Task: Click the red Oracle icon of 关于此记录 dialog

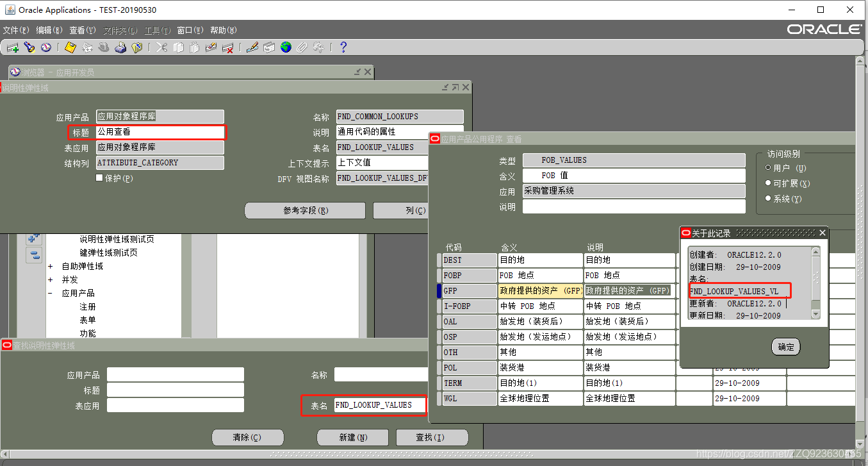Action: pos(686,233)
